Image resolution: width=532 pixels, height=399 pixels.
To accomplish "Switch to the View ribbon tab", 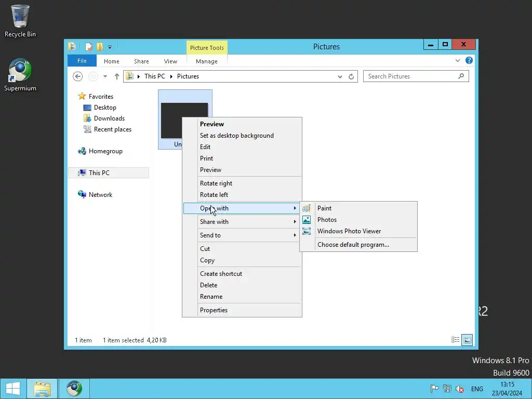I will click(170, 61).
